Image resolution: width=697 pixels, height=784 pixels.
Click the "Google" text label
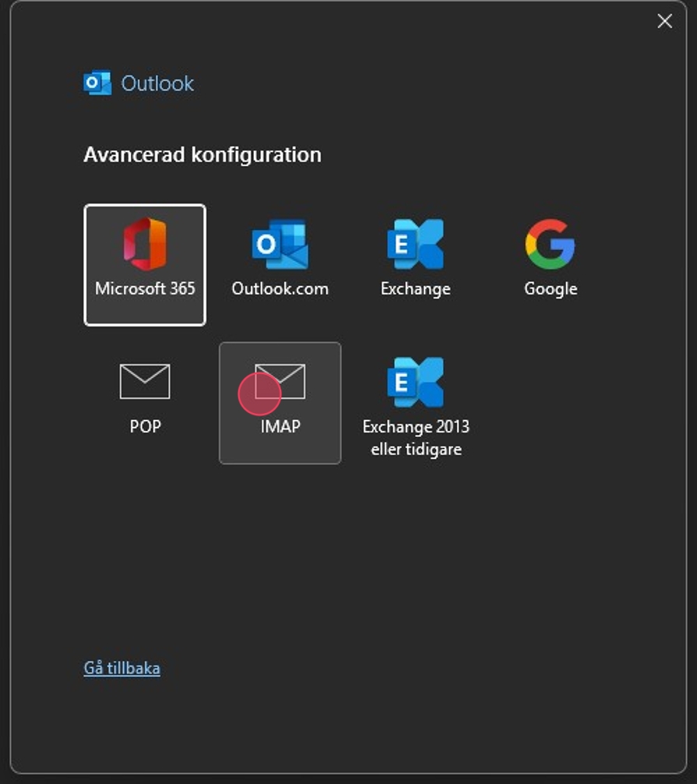(550, 288)
